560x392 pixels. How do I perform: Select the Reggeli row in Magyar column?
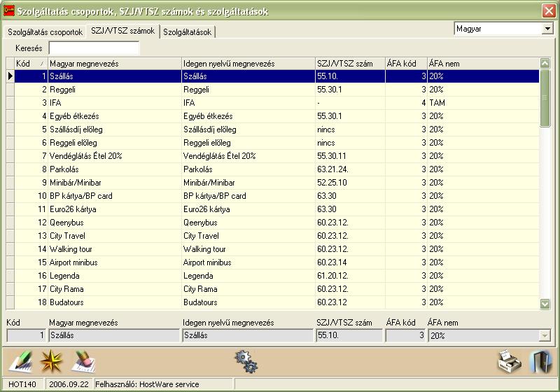coord(115,90)
